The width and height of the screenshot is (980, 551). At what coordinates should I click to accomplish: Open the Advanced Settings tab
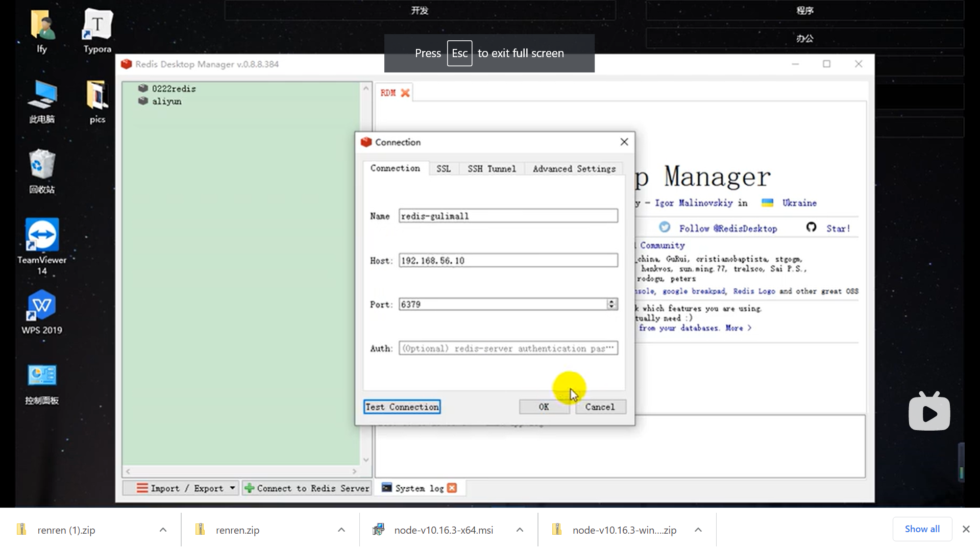574,169
